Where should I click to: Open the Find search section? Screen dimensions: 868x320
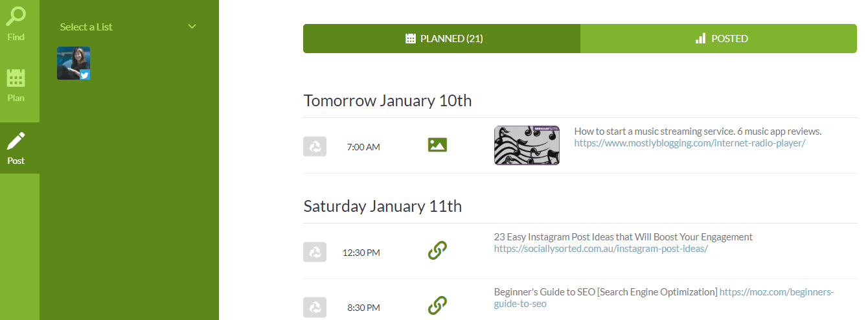click(x=16, y=24)
